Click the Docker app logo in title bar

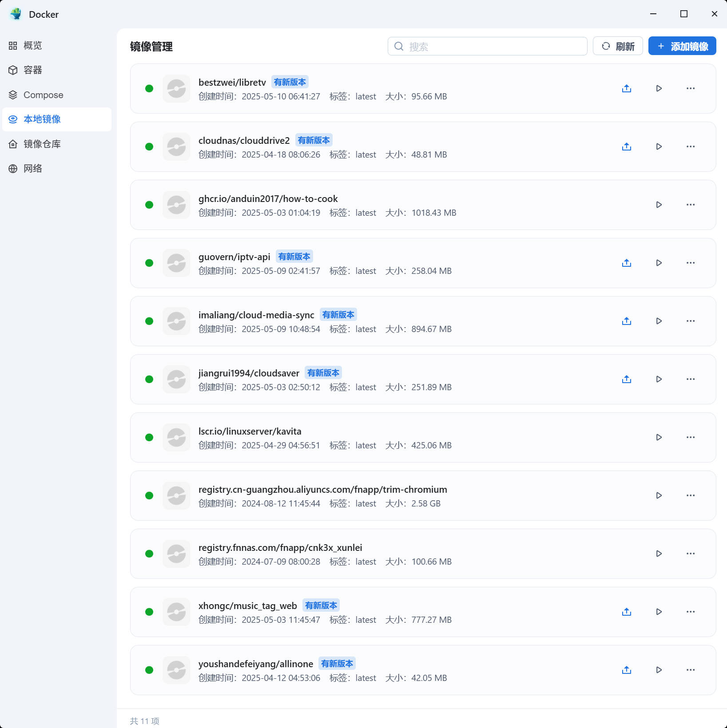(x=16, y=14)
